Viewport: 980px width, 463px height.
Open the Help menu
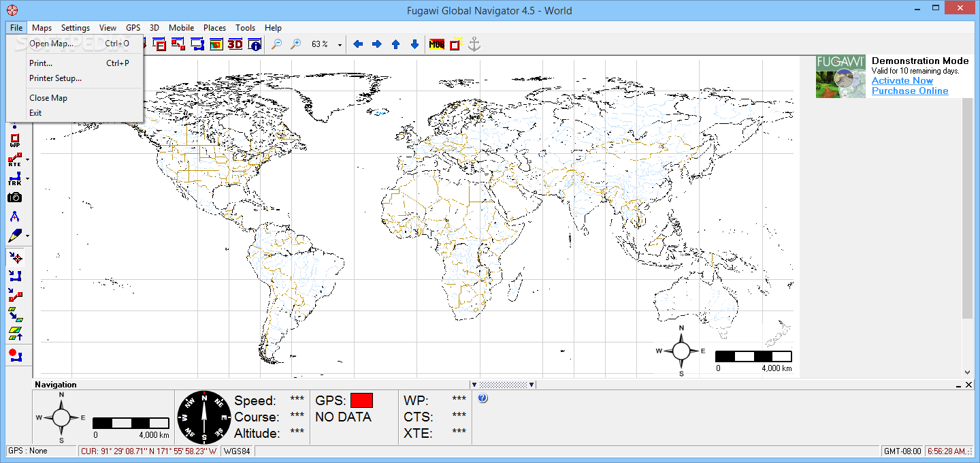point(273,28)
